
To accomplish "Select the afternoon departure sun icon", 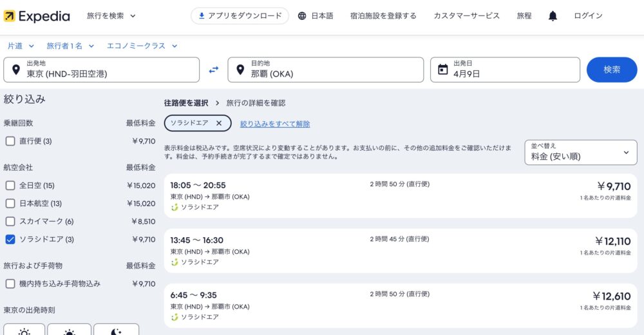I will 70,330.
